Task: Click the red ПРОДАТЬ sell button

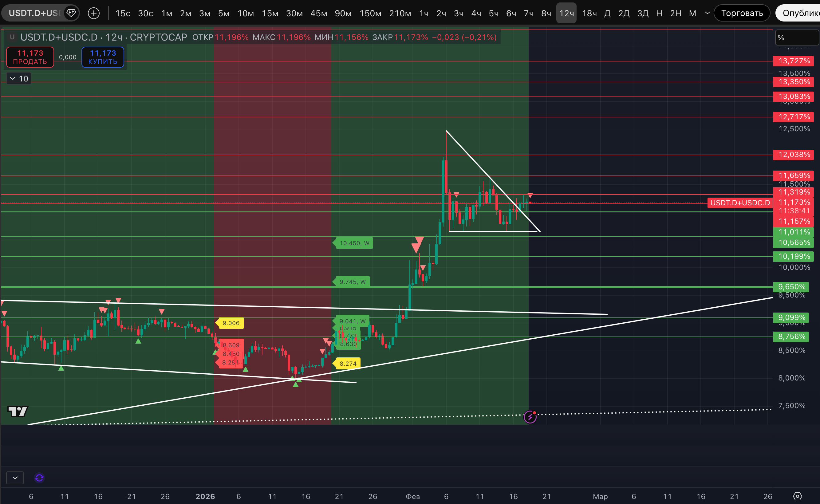Action: pos(30,57)
